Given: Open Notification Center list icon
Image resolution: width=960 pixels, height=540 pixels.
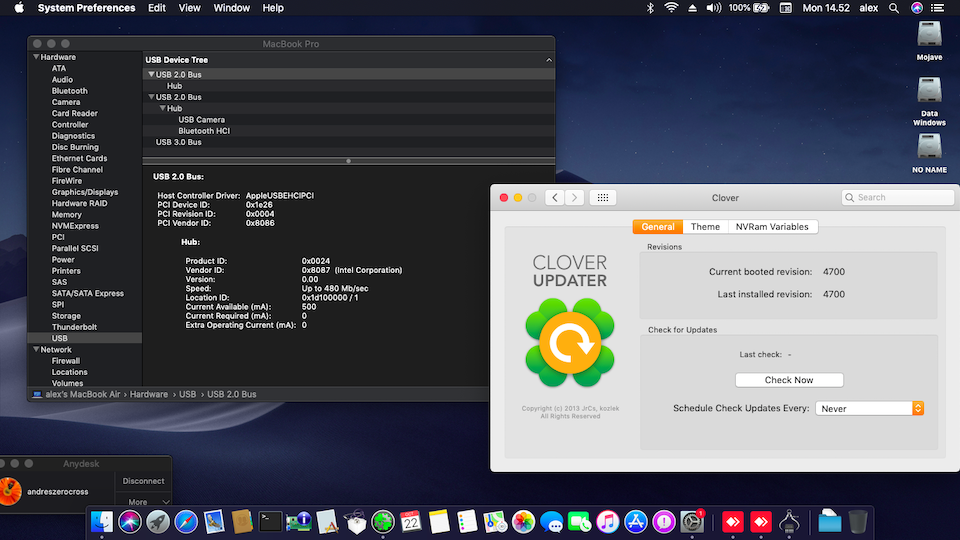Looking at the screenshot, I should (937, 8).
